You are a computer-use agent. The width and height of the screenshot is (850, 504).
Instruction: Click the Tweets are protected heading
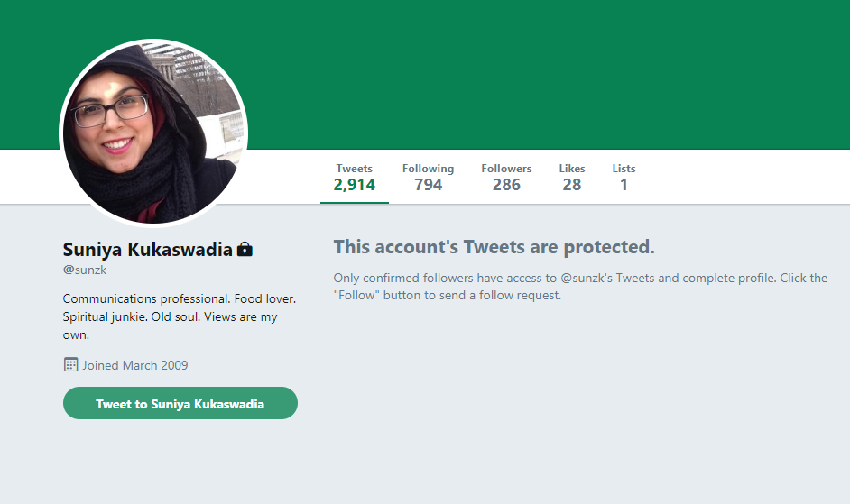pos(494,247)
